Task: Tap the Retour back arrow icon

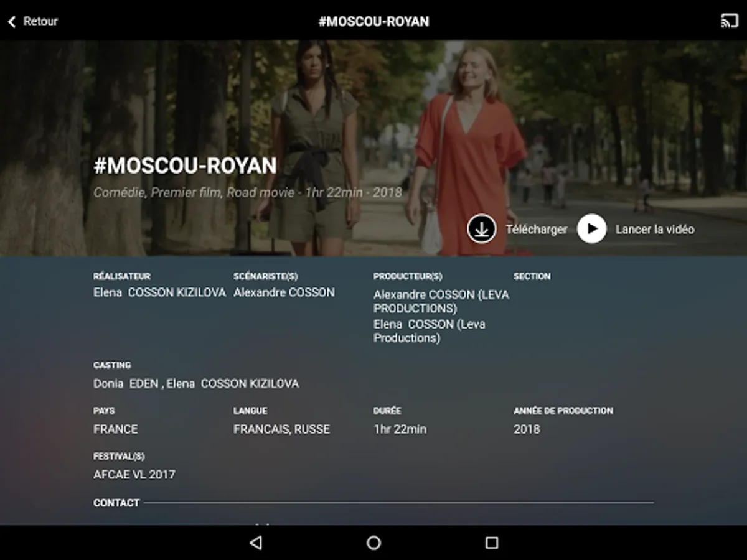Action: (11, 22)
